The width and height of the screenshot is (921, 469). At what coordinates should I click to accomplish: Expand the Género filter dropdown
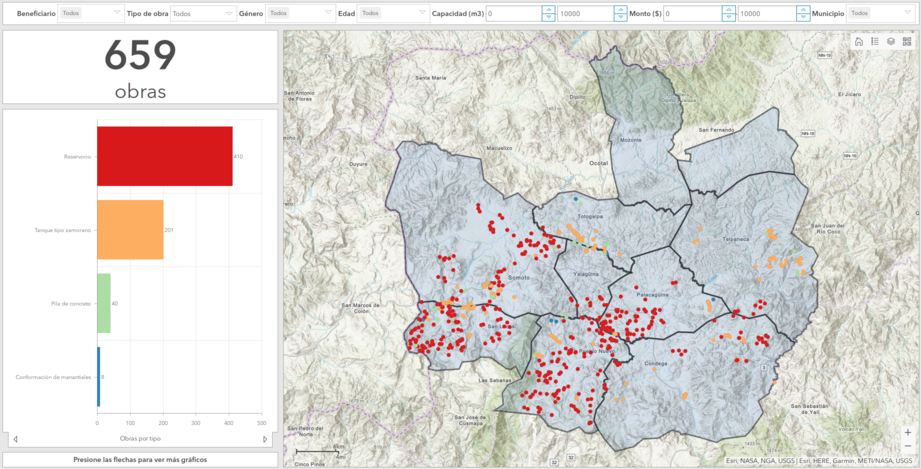300,14
